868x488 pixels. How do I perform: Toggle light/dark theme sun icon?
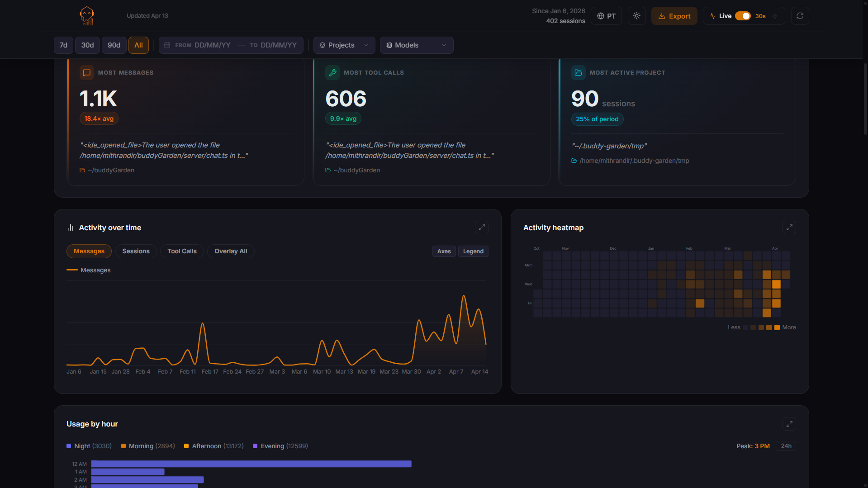[x=636, y=16]
